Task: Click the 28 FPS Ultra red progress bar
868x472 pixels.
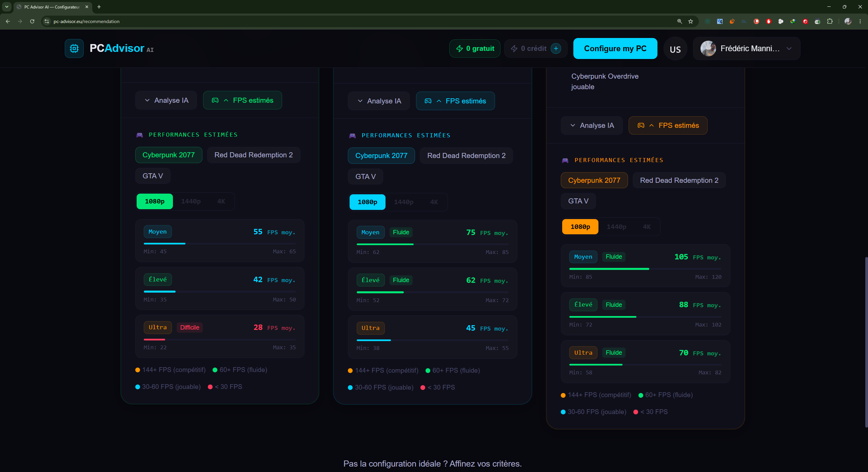Action: click(220, 339)
